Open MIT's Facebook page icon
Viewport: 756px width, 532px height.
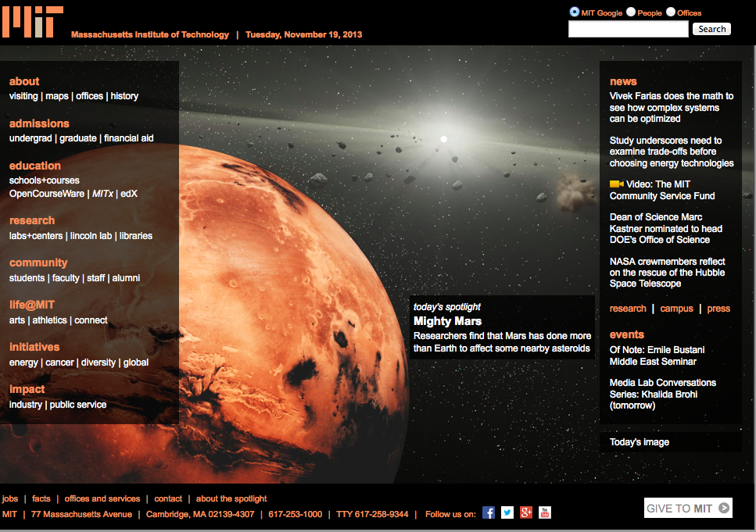tap(488, 512)
